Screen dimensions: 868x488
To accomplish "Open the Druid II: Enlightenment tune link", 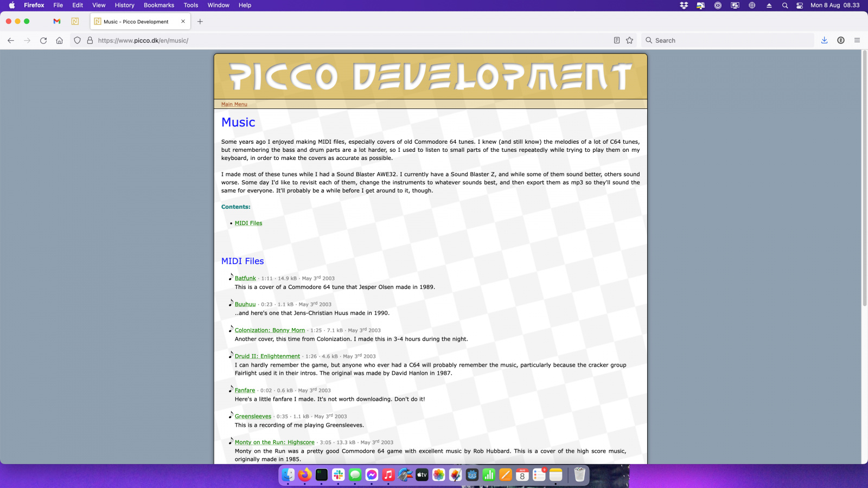I will (x=267, y=356).
